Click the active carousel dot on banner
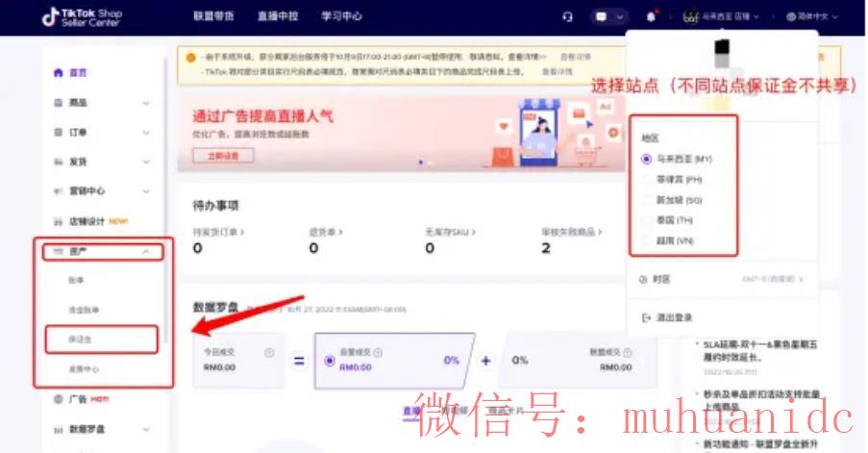 click(421, 163)
